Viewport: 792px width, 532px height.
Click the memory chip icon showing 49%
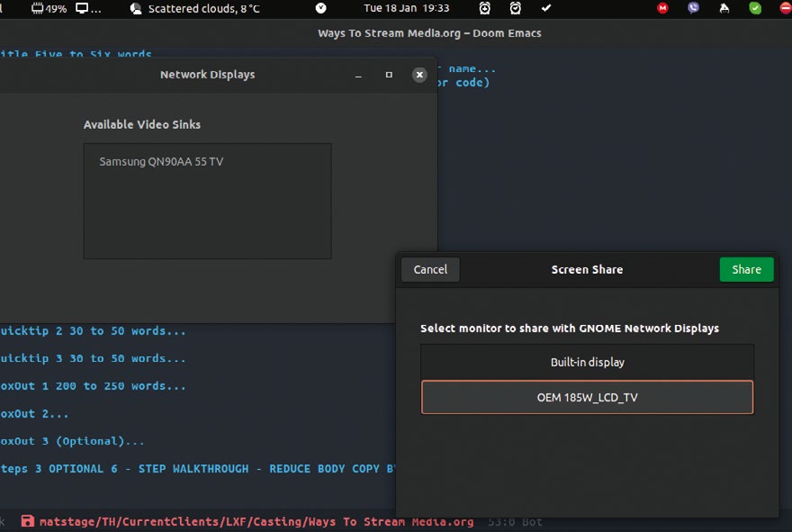point(37,9)
